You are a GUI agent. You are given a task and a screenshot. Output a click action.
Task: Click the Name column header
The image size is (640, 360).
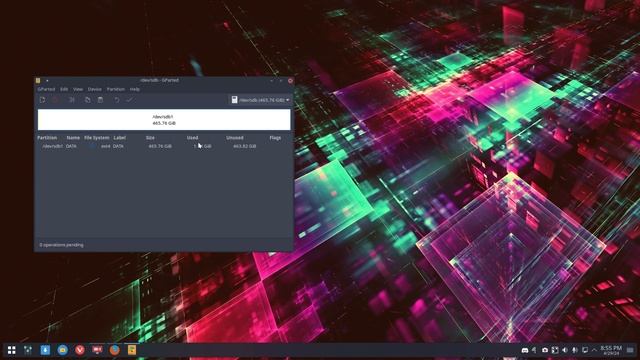point(73,138)
